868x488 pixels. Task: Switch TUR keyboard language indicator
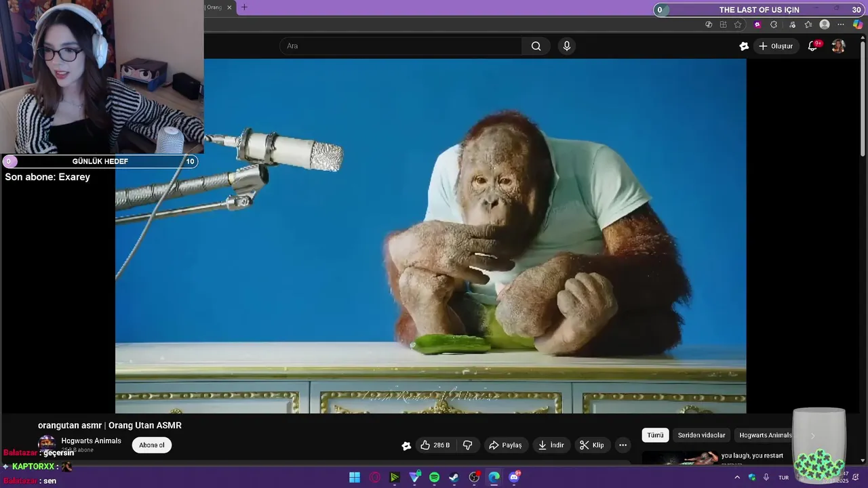click(783, 477)
